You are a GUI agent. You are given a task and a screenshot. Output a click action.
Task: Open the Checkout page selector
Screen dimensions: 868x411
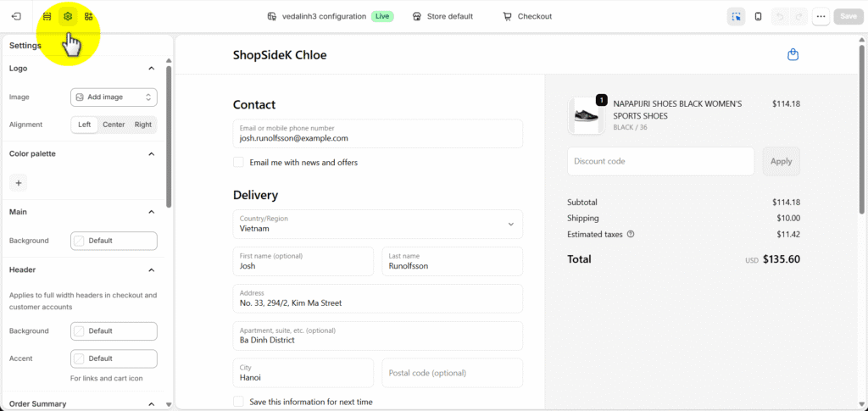[x=527, y=17]
